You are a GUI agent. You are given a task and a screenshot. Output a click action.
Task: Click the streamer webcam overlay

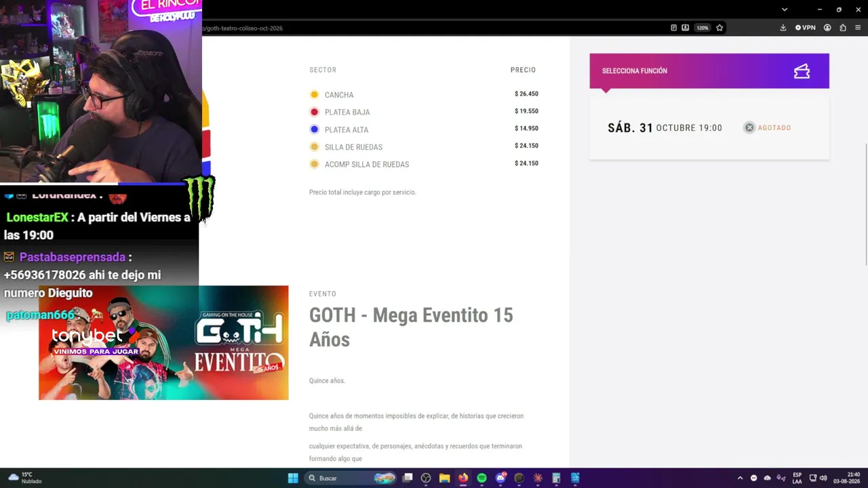pyautogui.click(x=101, y=91)
